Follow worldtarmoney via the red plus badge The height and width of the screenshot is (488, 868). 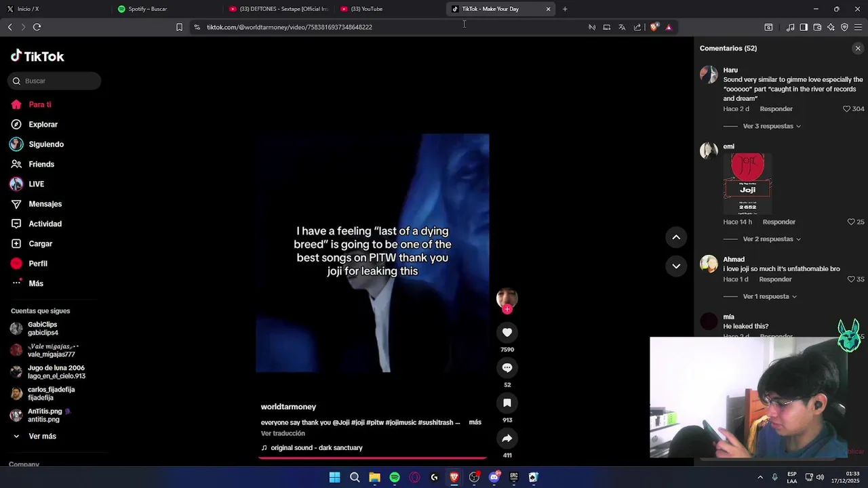click(507, 309)
